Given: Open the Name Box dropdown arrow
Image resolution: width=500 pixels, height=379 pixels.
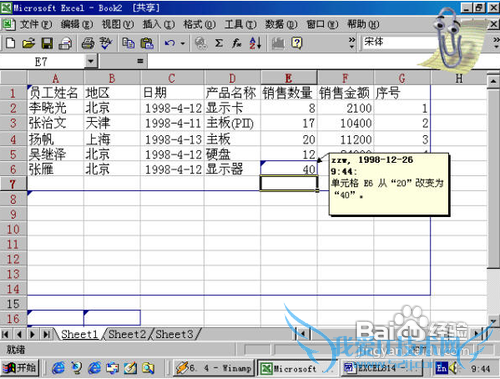Looking at the screenshot, I should tap(91, 61).
